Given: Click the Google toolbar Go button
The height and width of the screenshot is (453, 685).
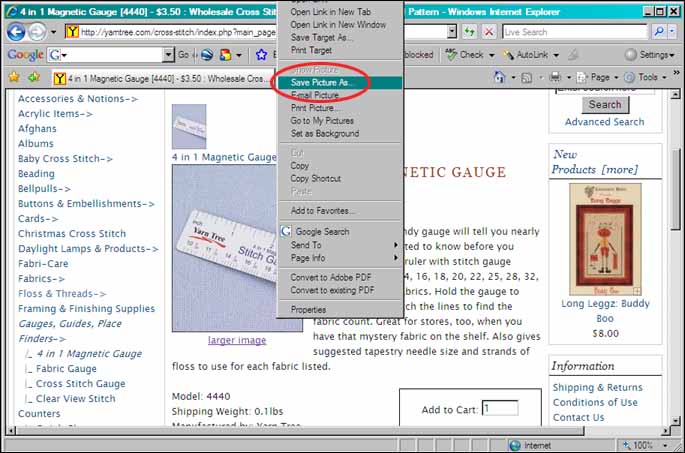Looking at the screenshot, I should [x=183, y=55].
